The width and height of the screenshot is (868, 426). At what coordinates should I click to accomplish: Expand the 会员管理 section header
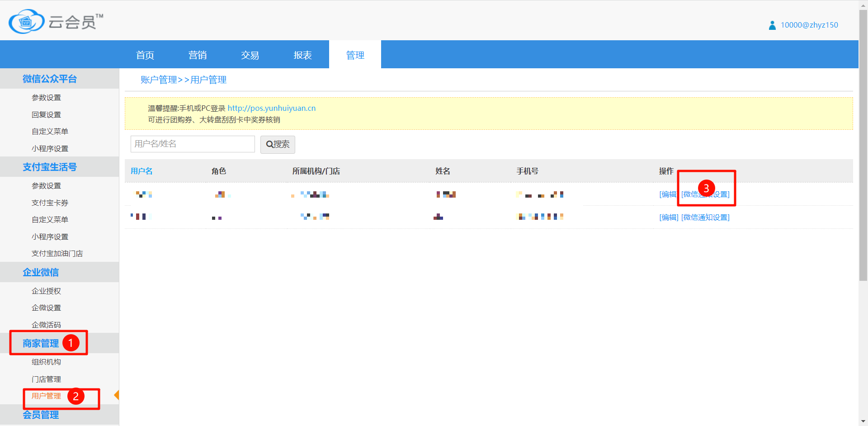coord(41,415)
